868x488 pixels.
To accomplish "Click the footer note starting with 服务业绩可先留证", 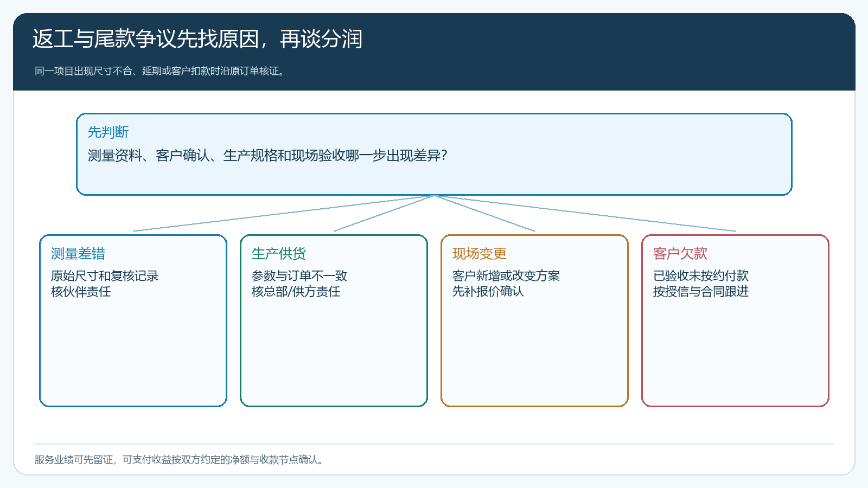I will coord(180,460).
